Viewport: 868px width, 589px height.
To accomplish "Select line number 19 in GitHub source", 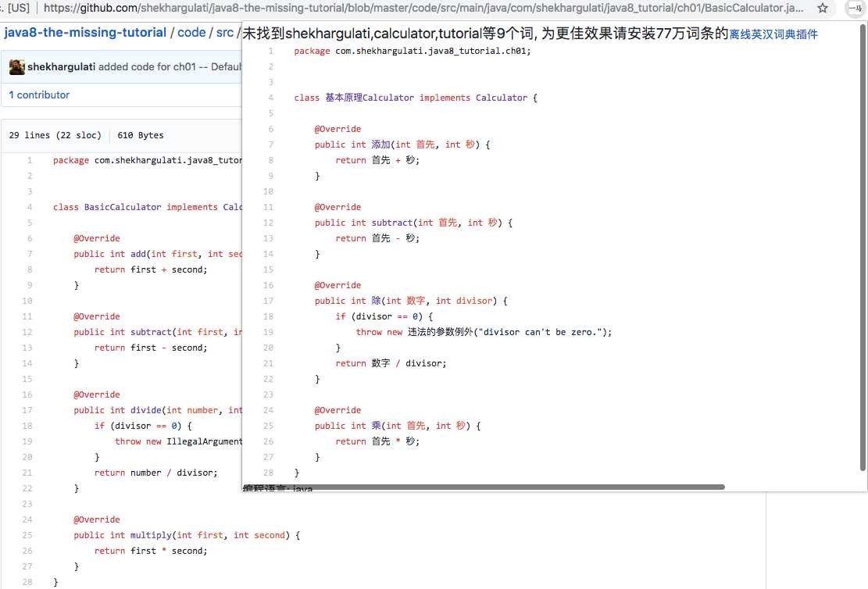I will tap(27, 441).
